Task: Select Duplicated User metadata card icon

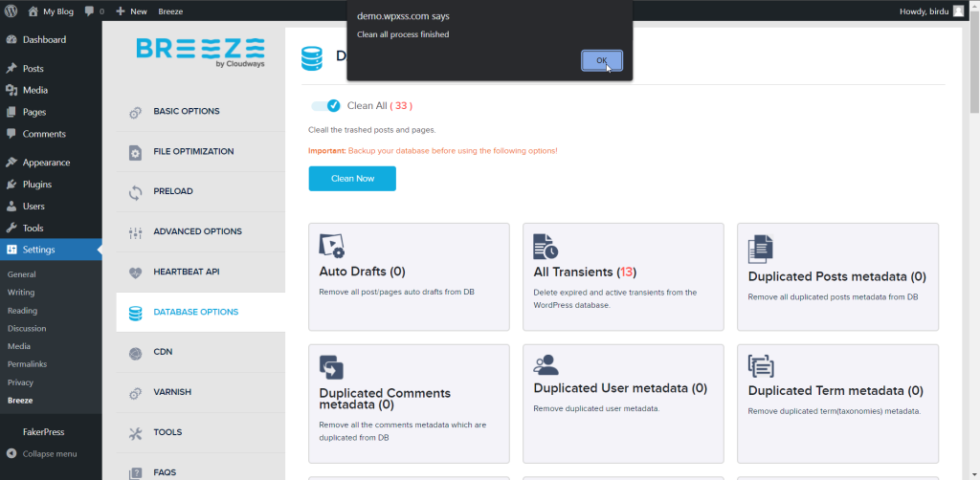Action: click(x=546, y=364)
